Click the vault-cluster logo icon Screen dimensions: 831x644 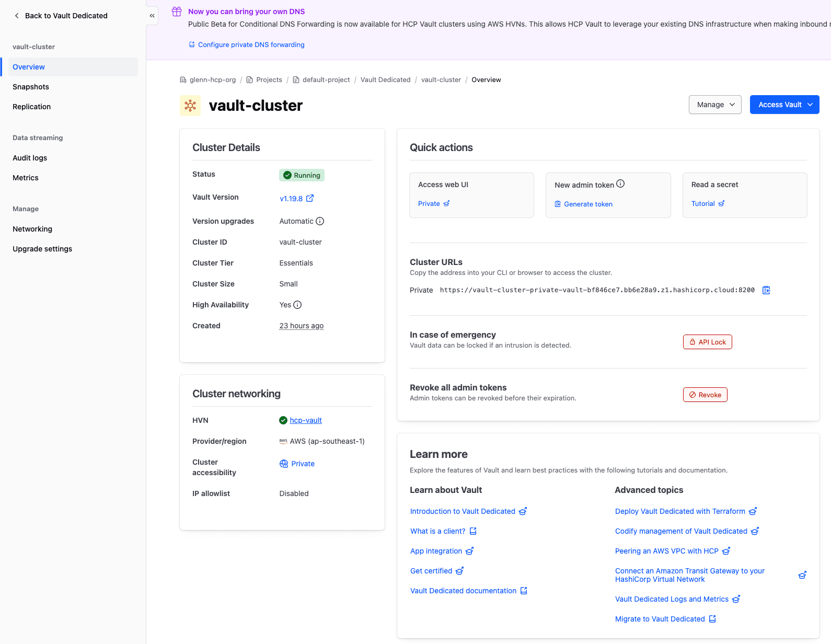190,106
